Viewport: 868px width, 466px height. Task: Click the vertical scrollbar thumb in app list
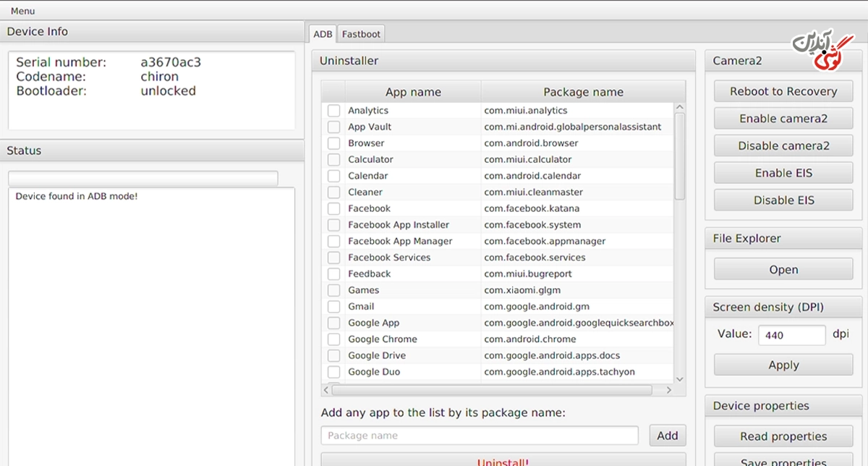click(x=679, y=156)
